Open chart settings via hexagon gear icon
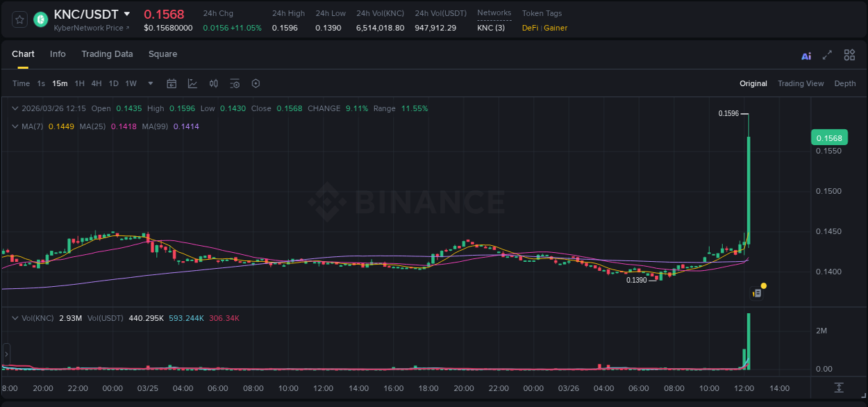Image resolution: width=868 pixels, height=407 pixels. (256, 83)
